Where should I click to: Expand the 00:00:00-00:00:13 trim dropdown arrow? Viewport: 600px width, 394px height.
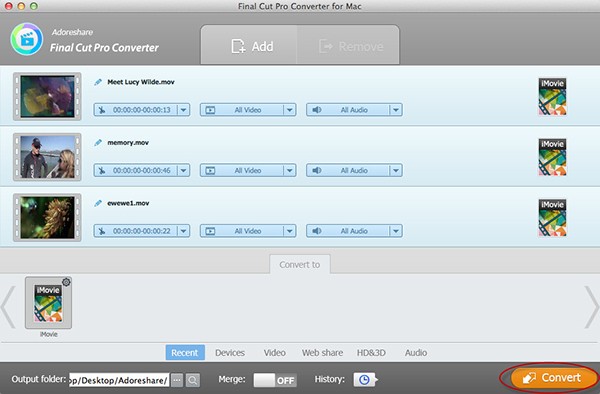click(x=184, y=110)
